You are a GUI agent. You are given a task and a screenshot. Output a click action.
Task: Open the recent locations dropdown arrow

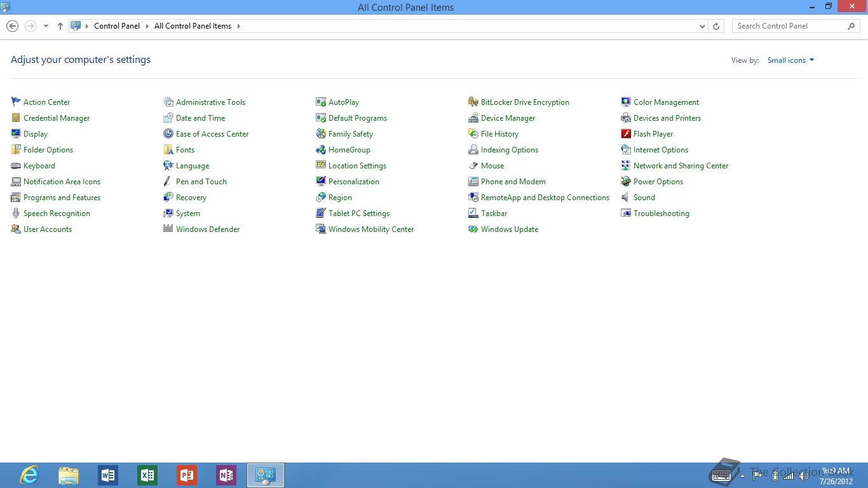[x=46, y=26]
